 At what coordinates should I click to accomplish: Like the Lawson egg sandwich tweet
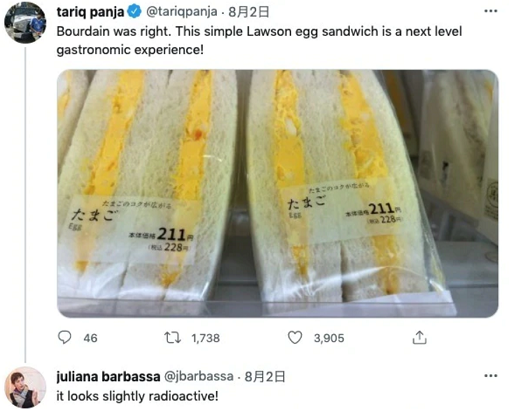coord(295,337)
